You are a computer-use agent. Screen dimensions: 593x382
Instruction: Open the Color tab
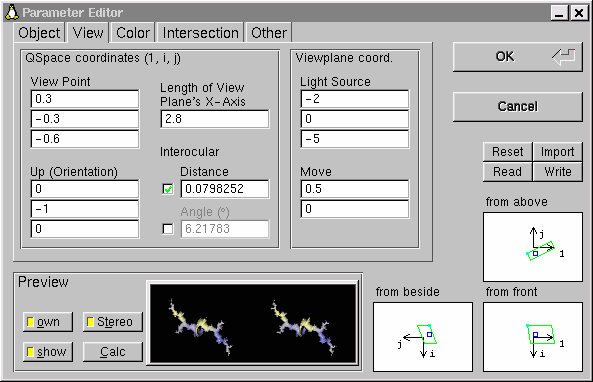(x=133, y=33)
